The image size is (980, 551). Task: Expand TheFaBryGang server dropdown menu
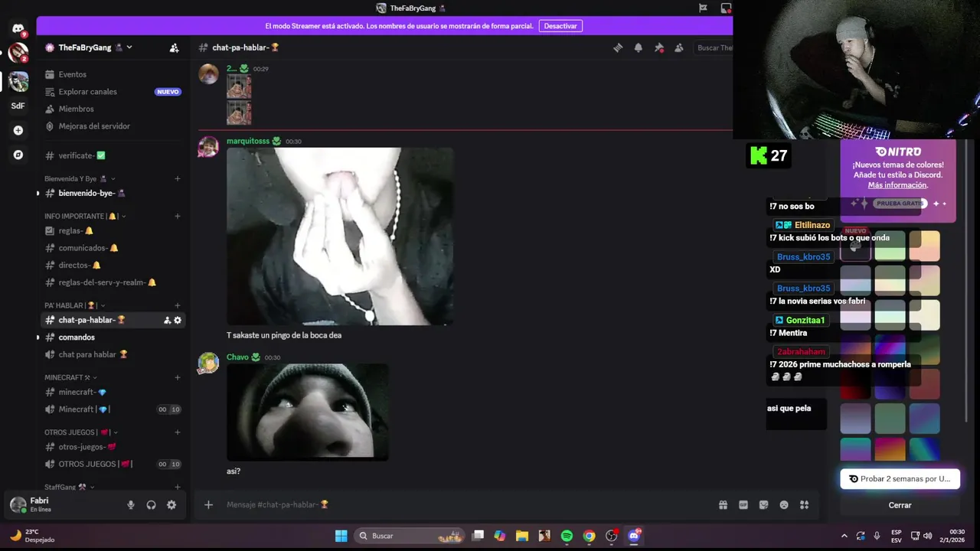click(129, 47)
